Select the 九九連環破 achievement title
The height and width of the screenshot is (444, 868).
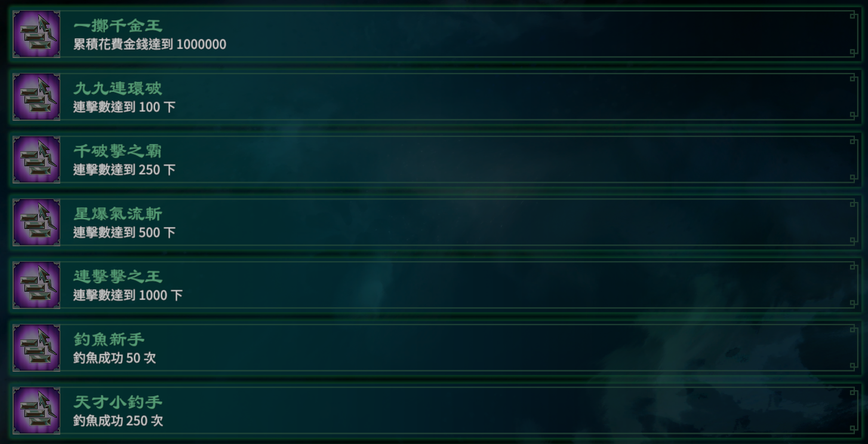coord(118,88)
